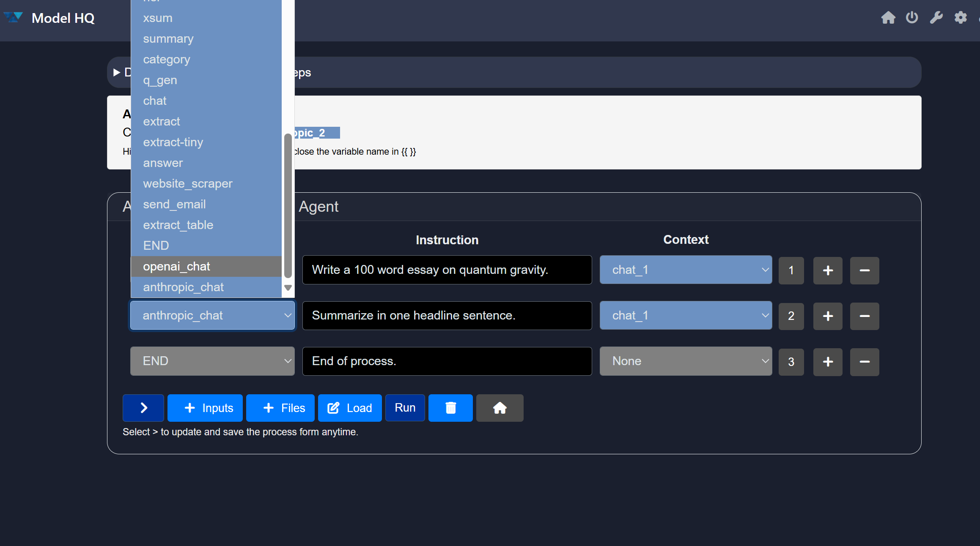980x546 pixels.
Task: Open the None context dropdown in row 3
Action: point(686,361)
